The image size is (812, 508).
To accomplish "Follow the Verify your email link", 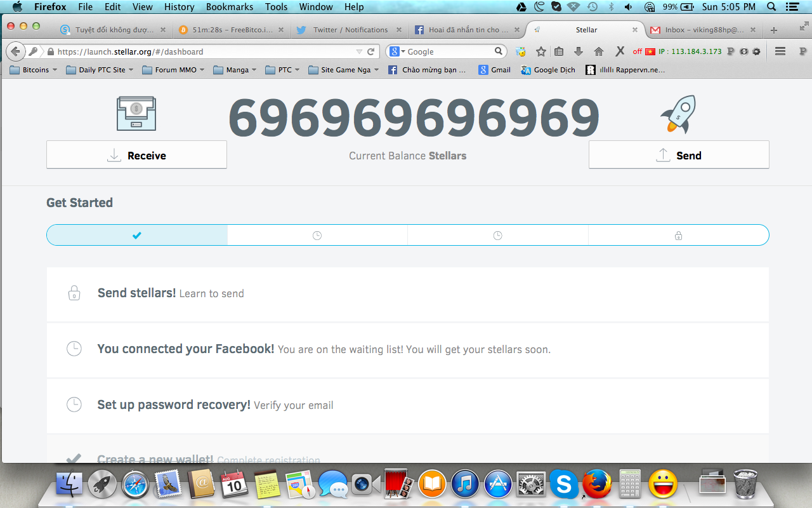I will [x=294, y=405].
